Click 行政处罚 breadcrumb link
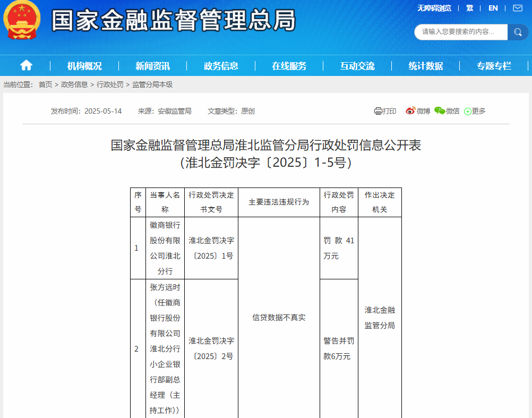 110,84
